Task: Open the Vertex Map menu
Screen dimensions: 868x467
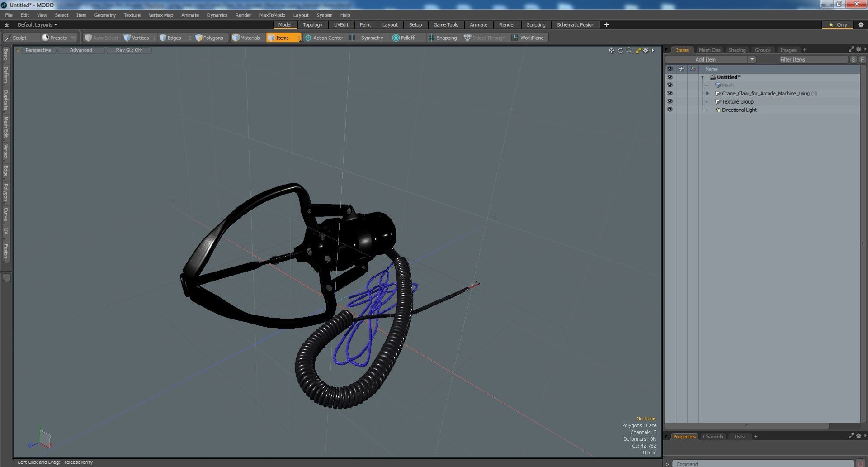Action: click(161, 15)
